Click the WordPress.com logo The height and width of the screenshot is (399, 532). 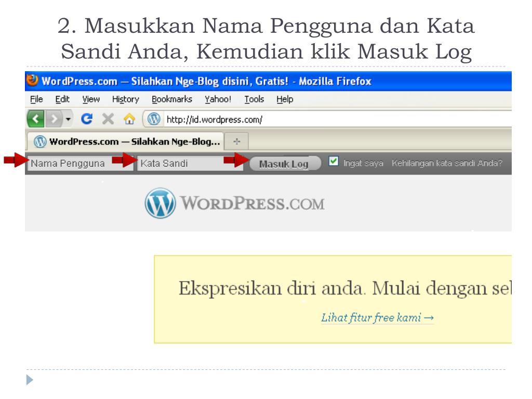pos(234,203)
